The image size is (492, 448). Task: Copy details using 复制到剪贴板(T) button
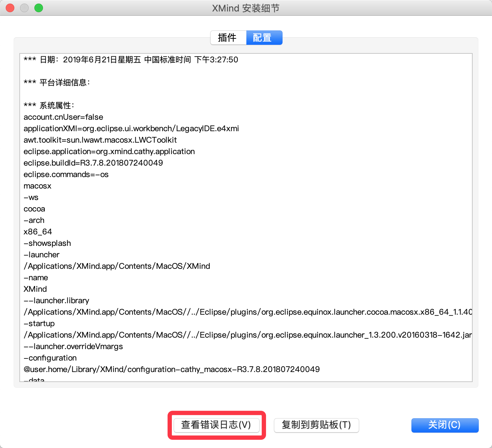coord(316,425)
